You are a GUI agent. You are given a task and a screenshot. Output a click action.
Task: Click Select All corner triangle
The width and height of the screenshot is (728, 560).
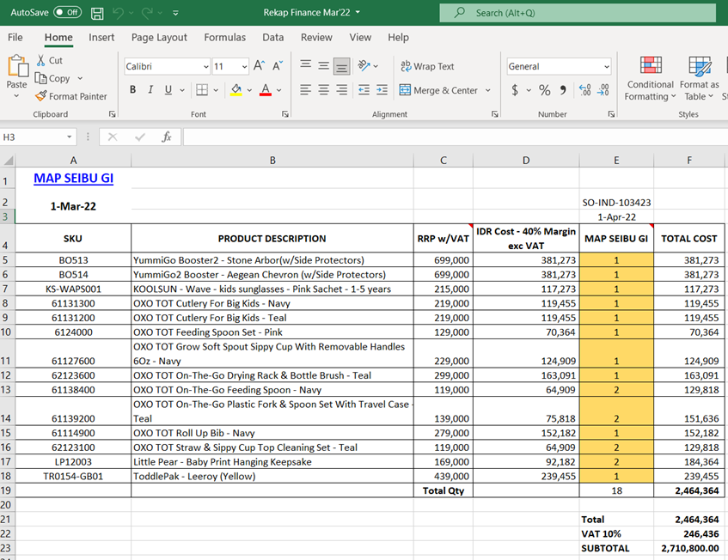[8, 161]
